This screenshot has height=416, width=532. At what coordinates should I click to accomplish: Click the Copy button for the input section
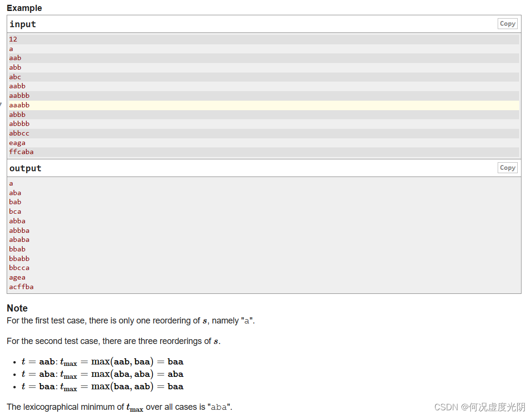coord(507,23)
